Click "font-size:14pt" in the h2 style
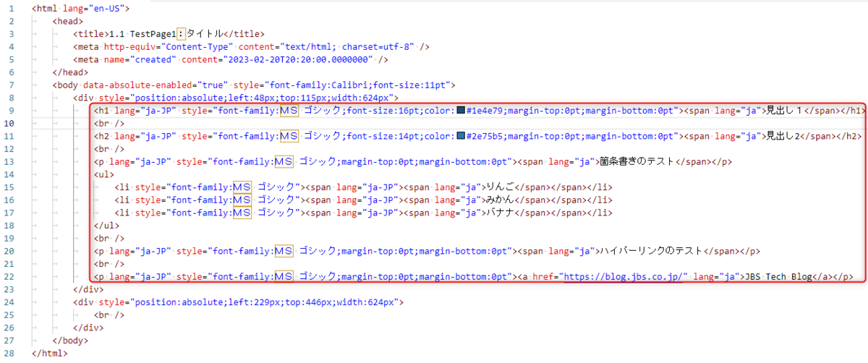 point(383,137)
